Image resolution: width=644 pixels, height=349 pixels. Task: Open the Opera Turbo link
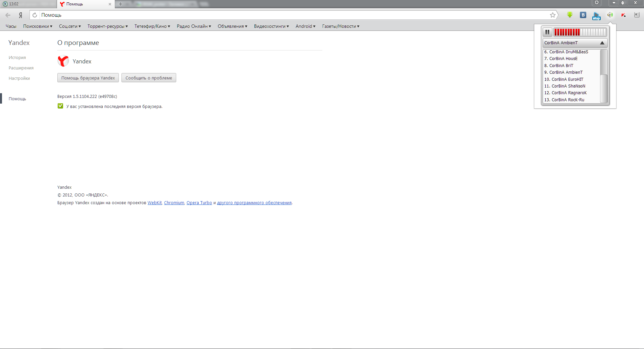pos(199,203)
